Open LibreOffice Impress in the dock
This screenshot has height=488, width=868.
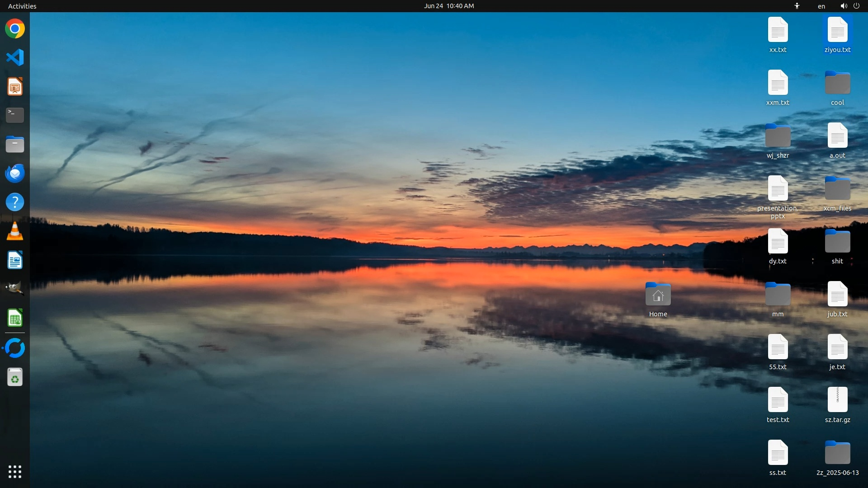point(15,86)
